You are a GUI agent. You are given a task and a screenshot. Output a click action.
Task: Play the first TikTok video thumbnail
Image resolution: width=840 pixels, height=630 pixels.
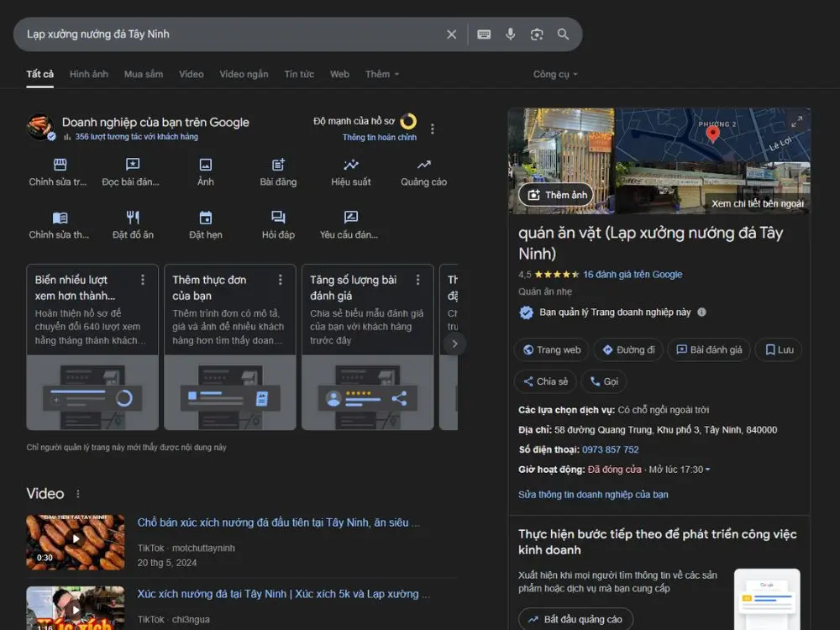(76, 538)
